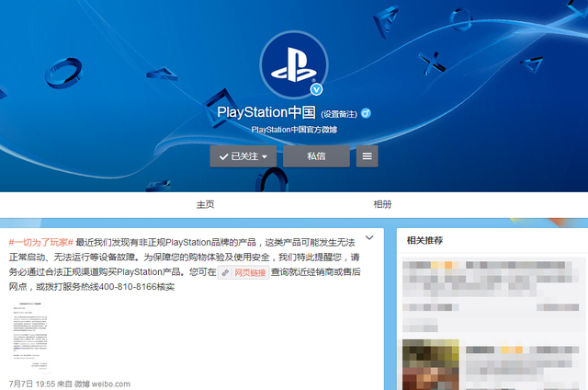Screen dimensions: 588x390
Task: Open the blurred recommendation picture thumbnail
Action: tap(431, 364)
